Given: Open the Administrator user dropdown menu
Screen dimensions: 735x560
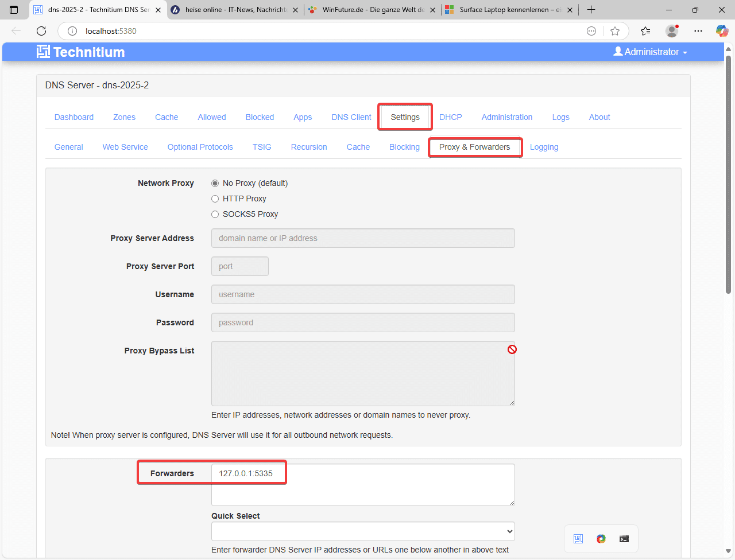Looking at the screenshot, I should (x=650, y=52).
